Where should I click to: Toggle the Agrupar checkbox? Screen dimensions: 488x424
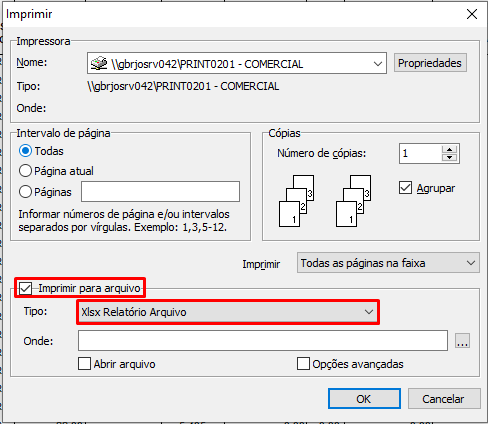pos(405,188)
